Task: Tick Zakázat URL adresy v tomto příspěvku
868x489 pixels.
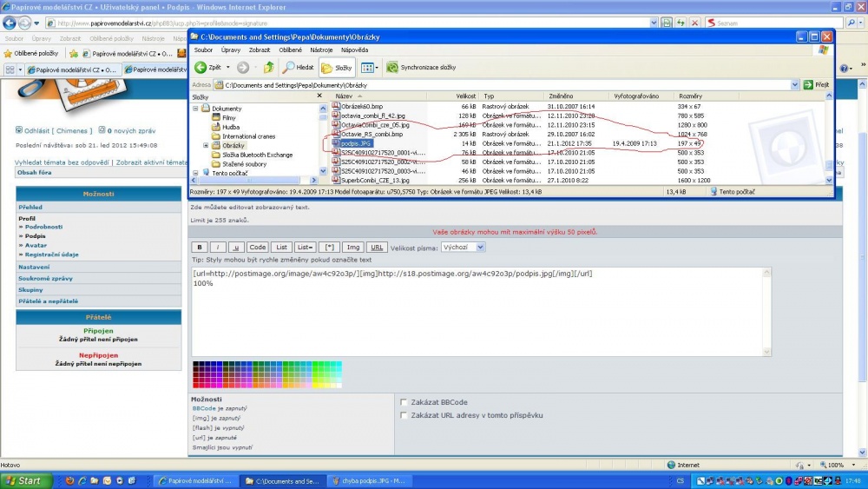Action: [x=404, y=415]
